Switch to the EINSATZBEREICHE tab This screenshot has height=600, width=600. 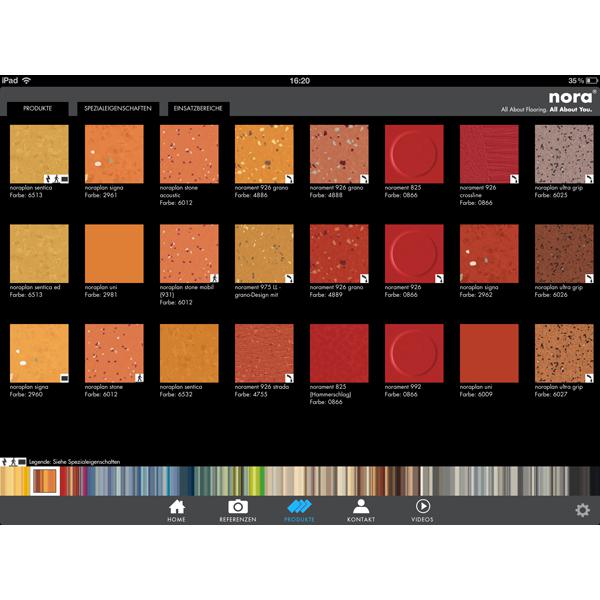click(x=198, y=109)
